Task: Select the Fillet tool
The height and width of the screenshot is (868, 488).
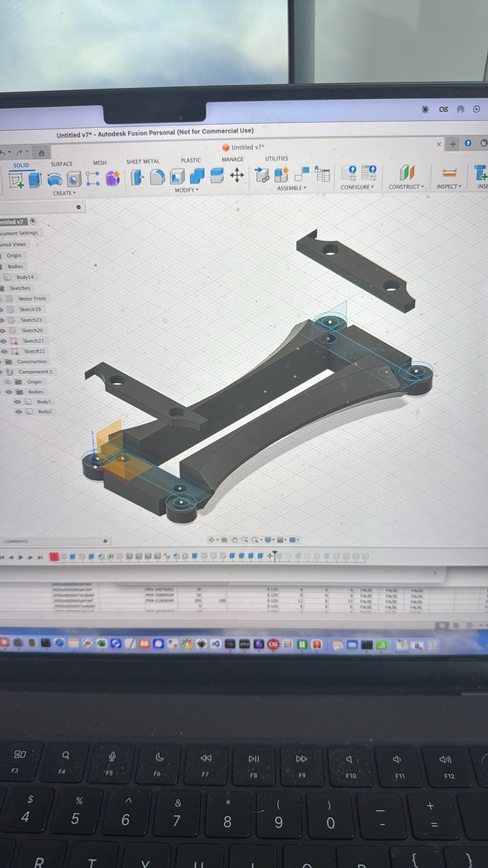Action: pos(157,177)
